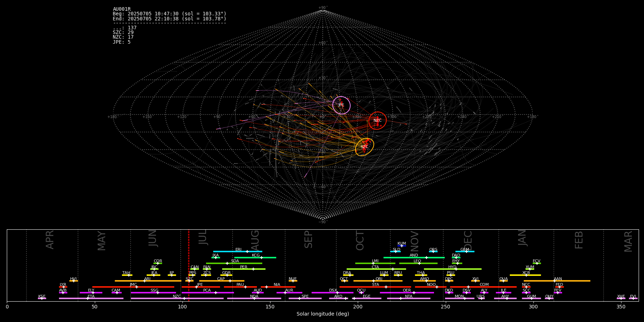Click the pink JPE radiant circle on the sky map
The image size is (644, 322).
pos(341,105)
